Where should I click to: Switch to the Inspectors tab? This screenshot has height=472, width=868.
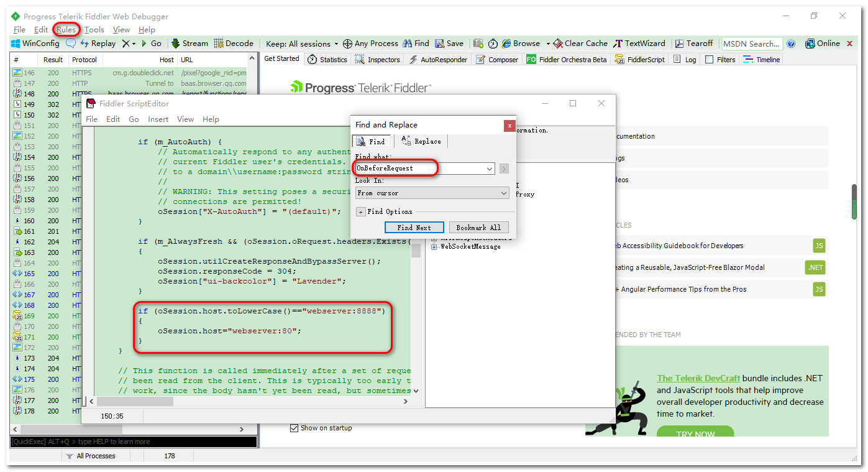(378, 60)
